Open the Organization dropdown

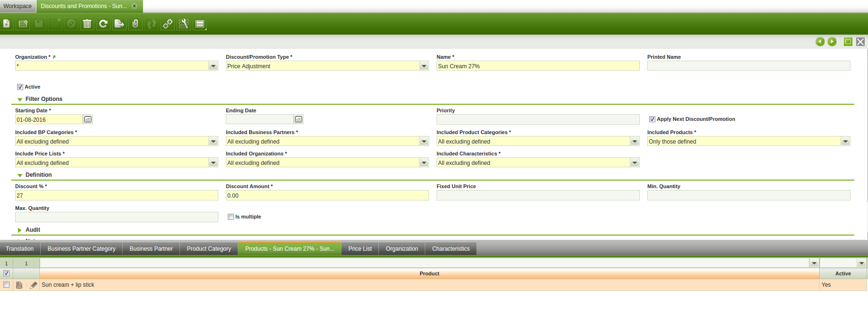(x=214, y=66)
